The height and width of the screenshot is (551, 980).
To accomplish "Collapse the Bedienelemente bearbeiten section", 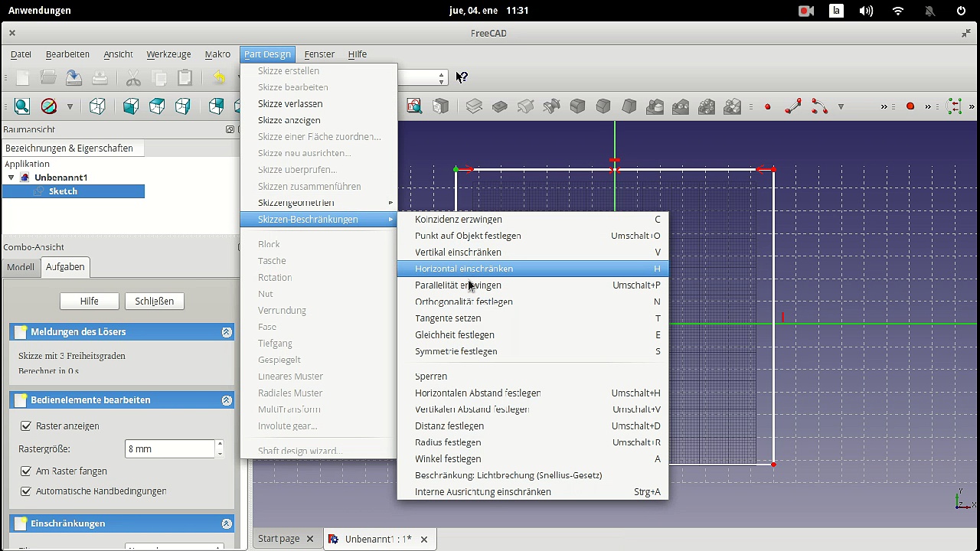I will 227,400.
